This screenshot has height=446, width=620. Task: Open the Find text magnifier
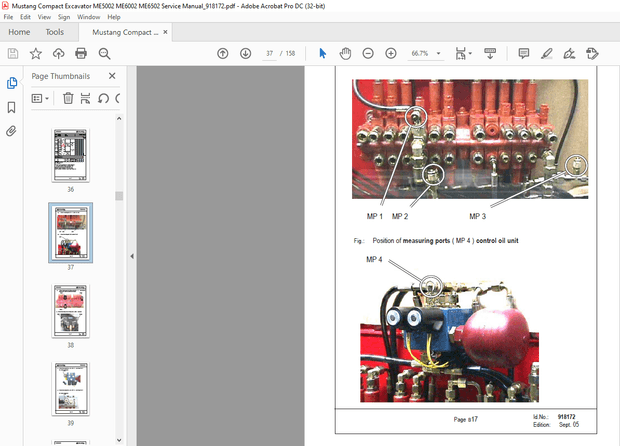[104, 53]
